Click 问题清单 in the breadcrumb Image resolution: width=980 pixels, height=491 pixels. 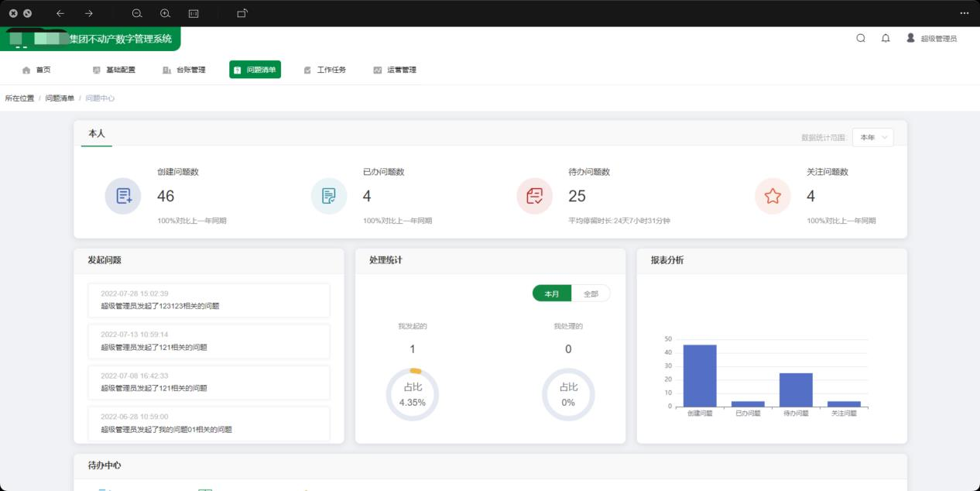tap(60, 98)
